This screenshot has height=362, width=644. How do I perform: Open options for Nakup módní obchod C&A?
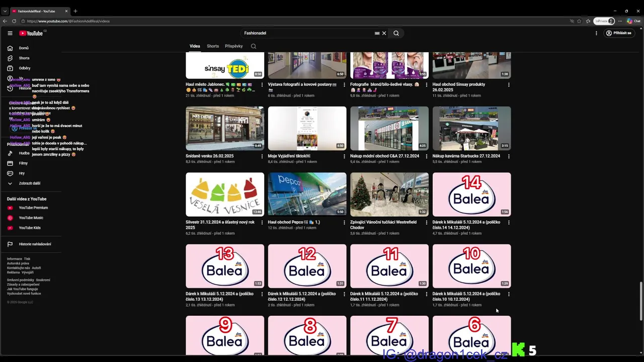(426, 156)
